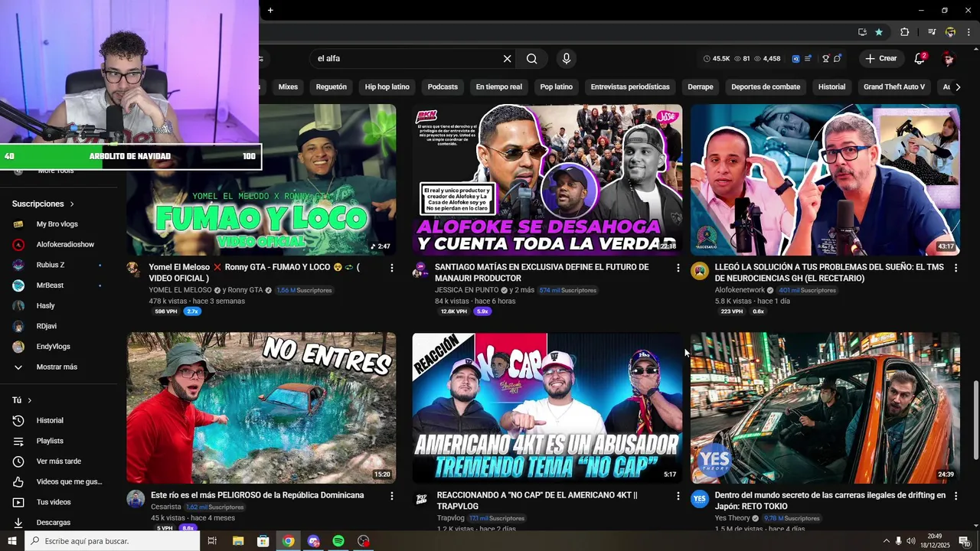
Task: Expand the Tú section chevron
Action: [x=30, y=401]
